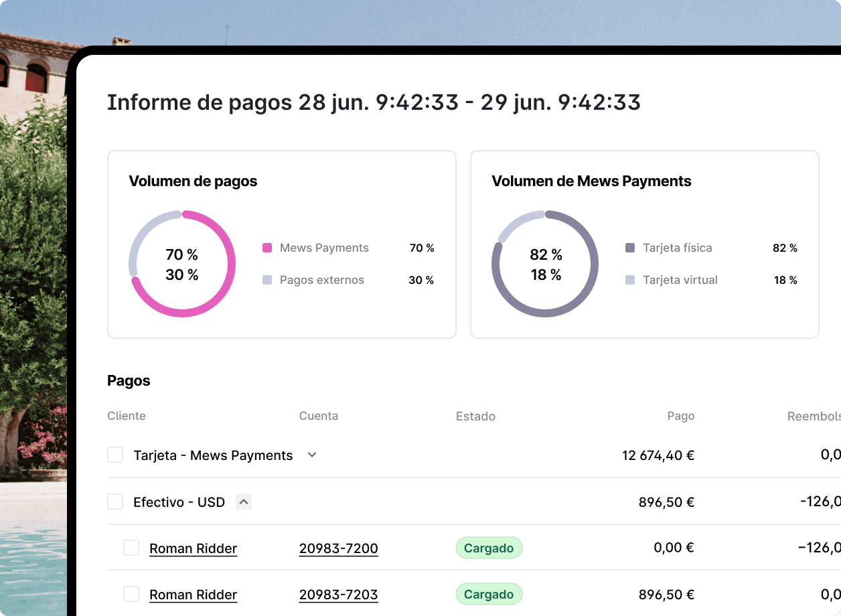This screenshot has height=616, width=841.
Task: Click the Cuenta column header
Action: click(319, 416)
